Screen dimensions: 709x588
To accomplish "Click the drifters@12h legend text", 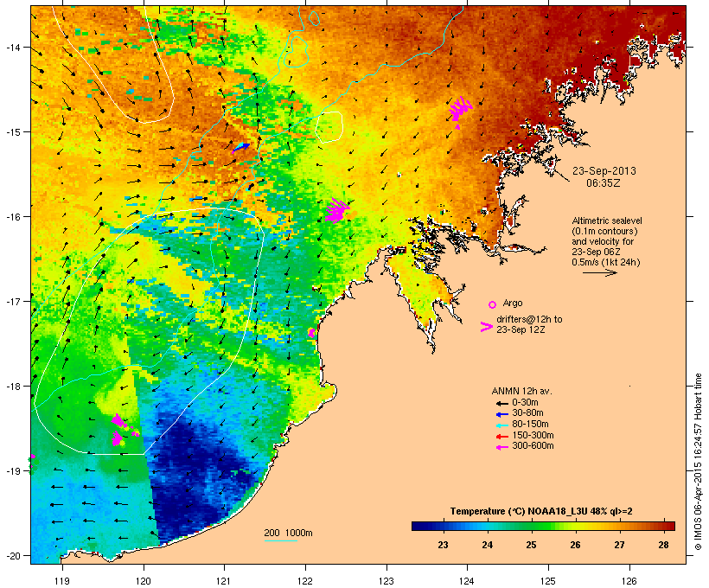I will 529,324.
